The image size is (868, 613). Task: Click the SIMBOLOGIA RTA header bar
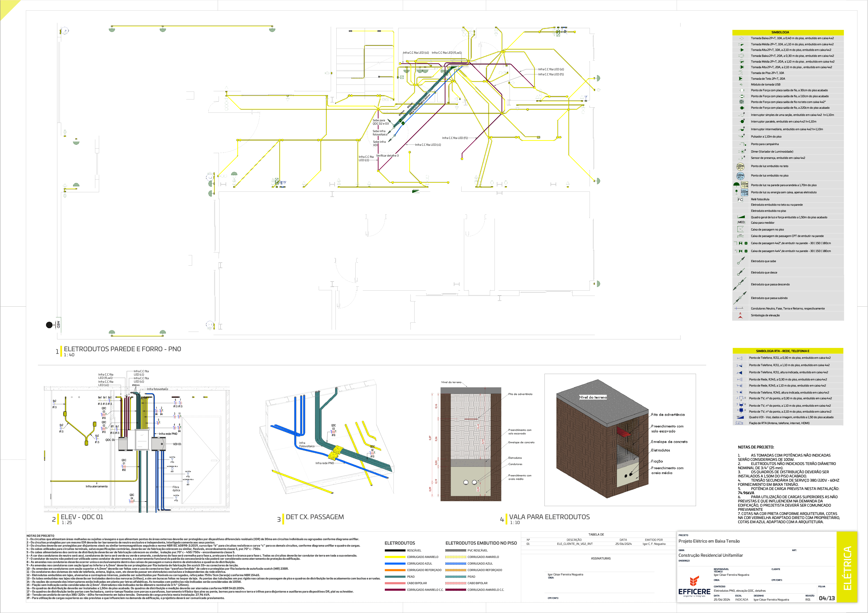tap(788, 351)
